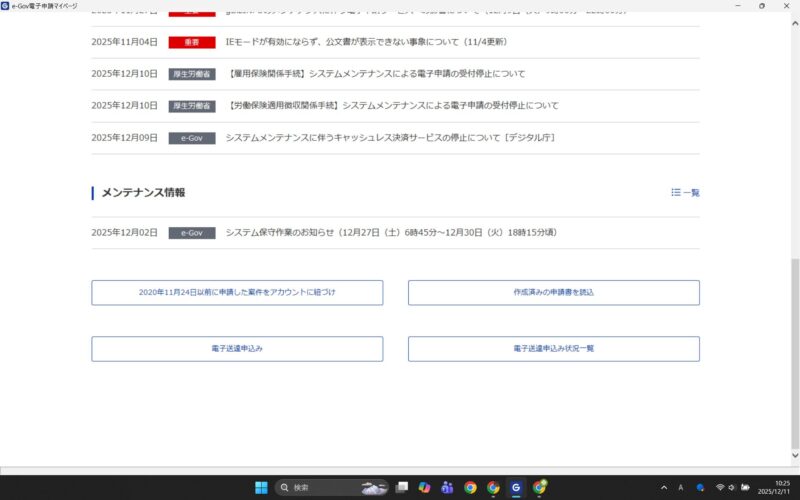Screen dimensions: 800x500
Task: Click the メンテナンス情報 heading
Action: pos(143,193)
